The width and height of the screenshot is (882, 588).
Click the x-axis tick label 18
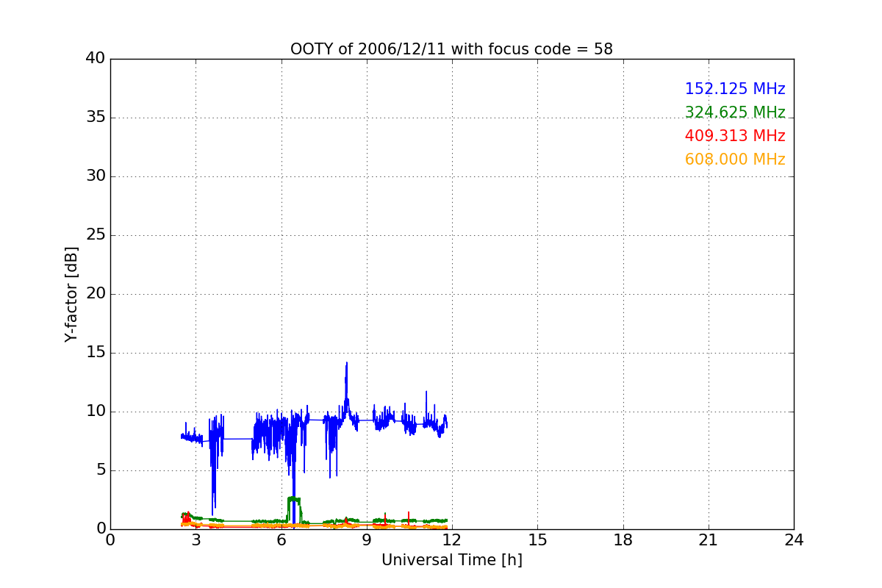[x=623, y=540]
